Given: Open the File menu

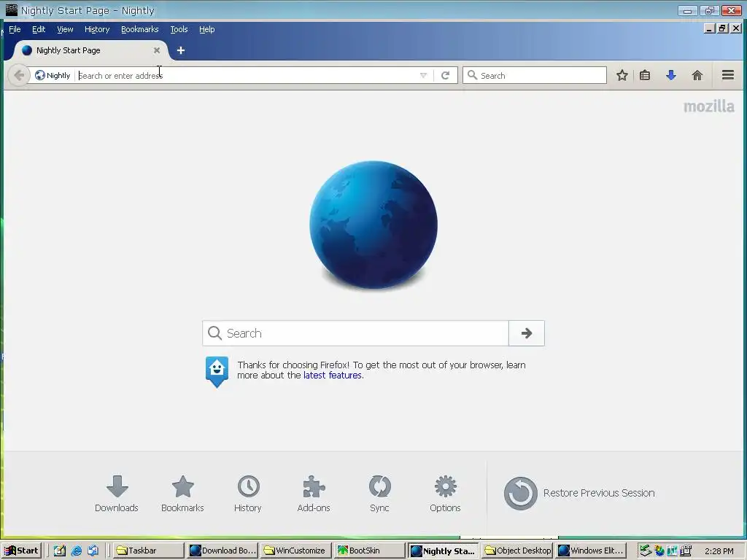Looking at the screenshot, I should click(15, 29).
